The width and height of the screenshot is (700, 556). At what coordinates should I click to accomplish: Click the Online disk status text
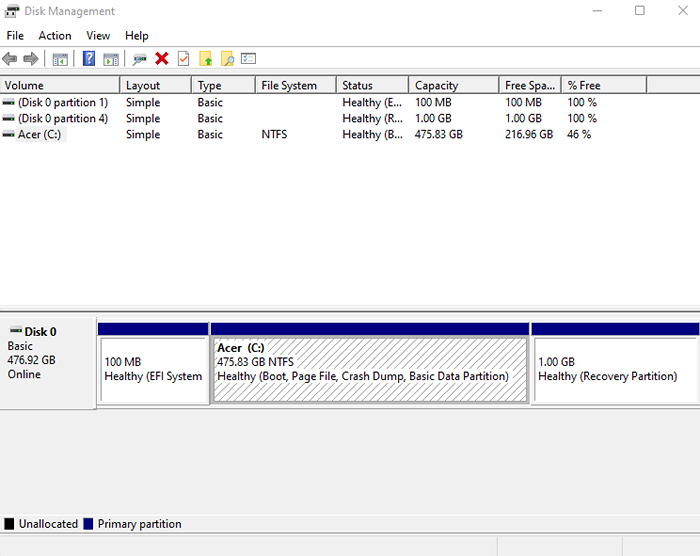pos(24,374)
